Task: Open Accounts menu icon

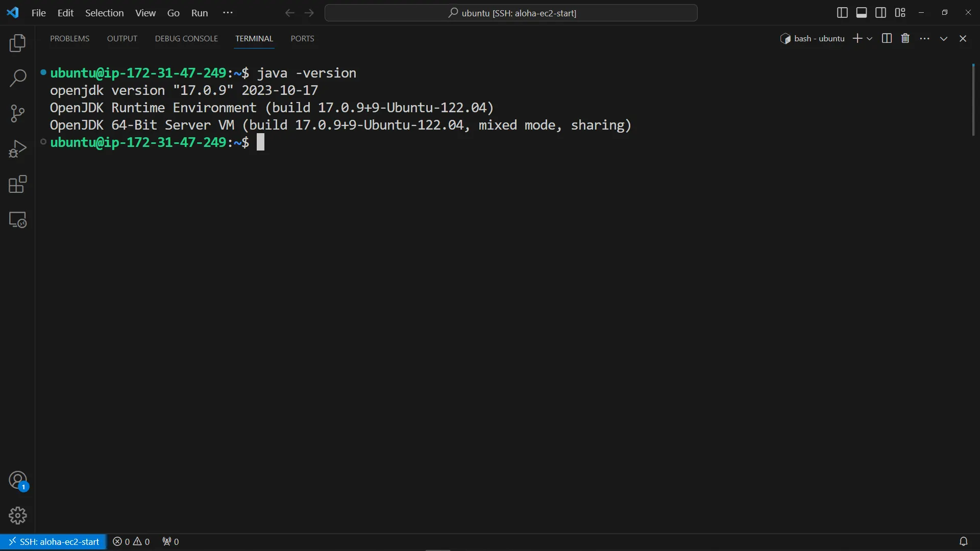Action: (x=18, y=481)
